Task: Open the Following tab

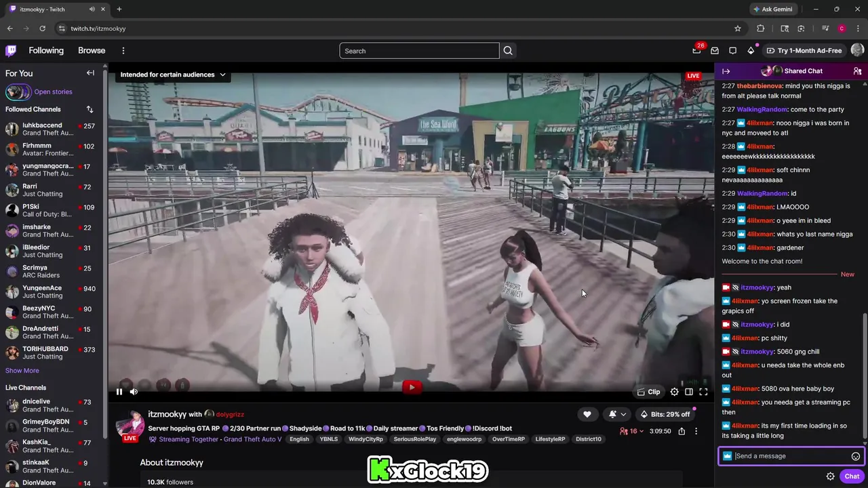Action: 46,50
